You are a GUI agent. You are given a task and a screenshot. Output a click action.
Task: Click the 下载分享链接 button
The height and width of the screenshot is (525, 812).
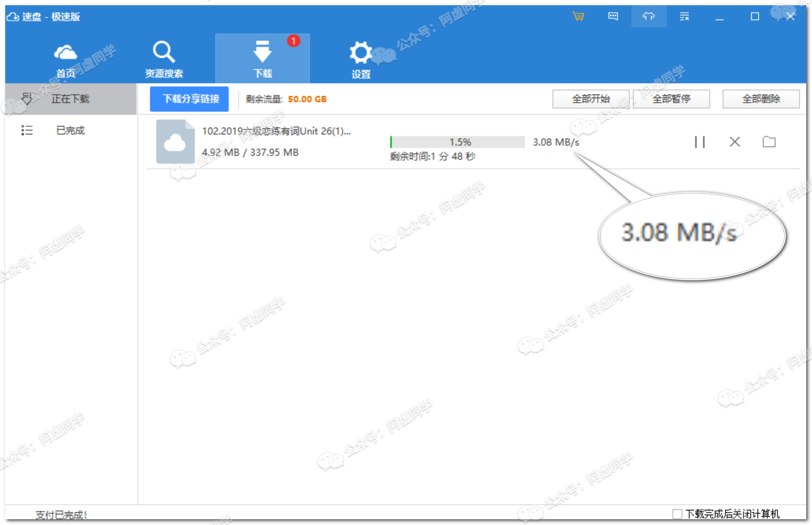coord(189,99)
